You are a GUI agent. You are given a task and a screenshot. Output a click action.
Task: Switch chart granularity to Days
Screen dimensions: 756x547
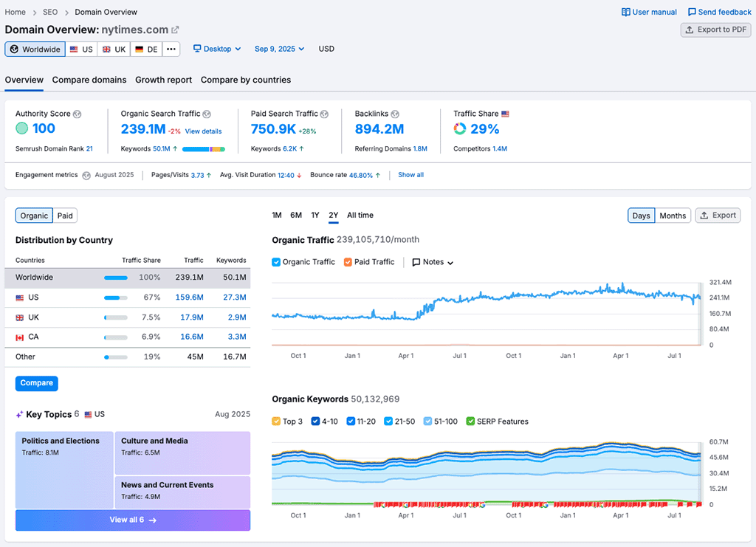point(641,216)
